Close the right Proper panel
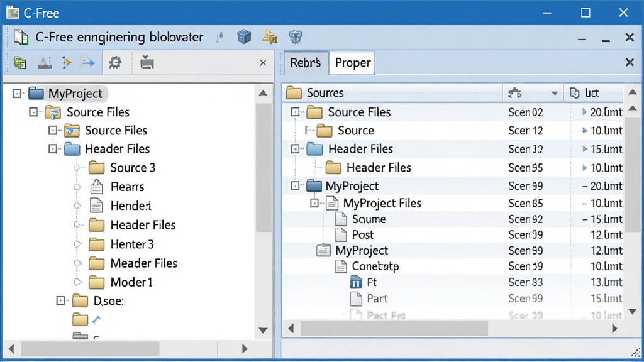Image resolution: width=644 pixels, height=362 pixels. point(630,62)
